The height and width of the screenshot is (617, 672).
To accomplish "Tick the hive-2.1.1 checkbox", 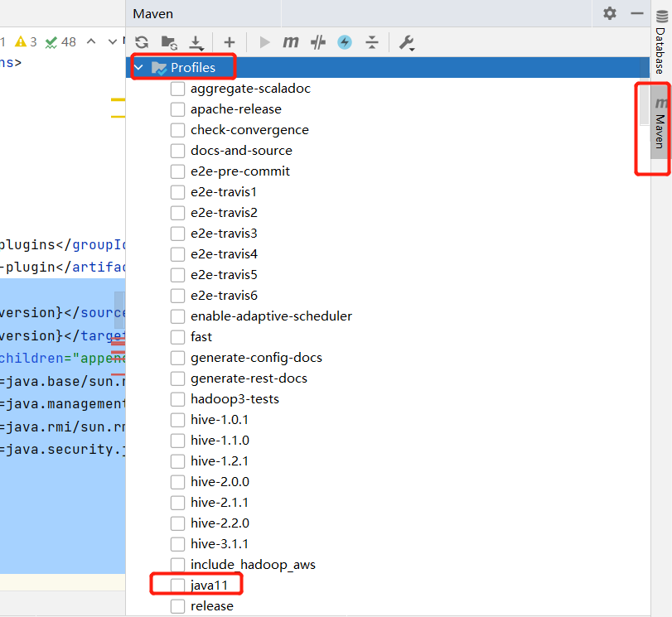I will click(x=177, y=503).
